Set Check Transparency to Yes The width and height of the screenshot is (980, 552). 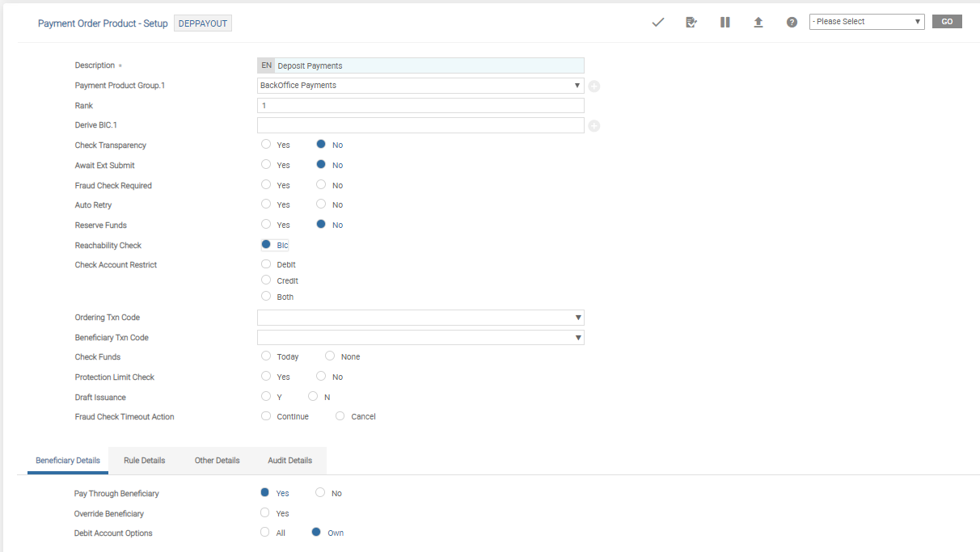[x=266, y=145]
